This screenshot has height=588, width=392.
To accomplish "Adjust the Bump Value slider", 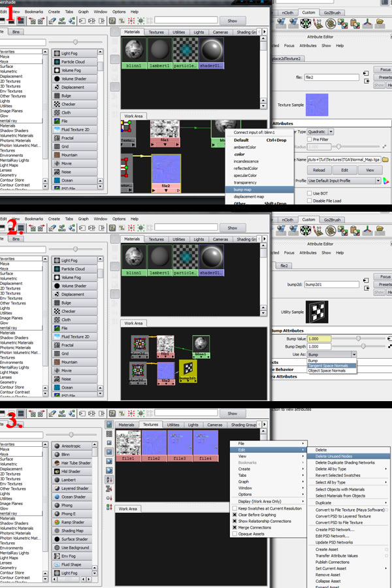I will pyautogui.click(x=358, y=338).
